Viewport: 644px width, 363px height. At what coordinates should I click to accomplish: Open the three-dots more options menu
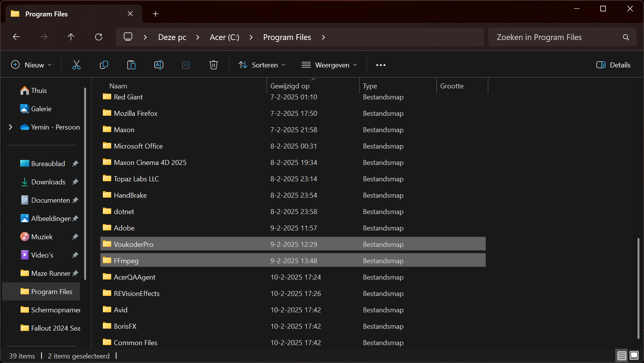tap(380, 65)
